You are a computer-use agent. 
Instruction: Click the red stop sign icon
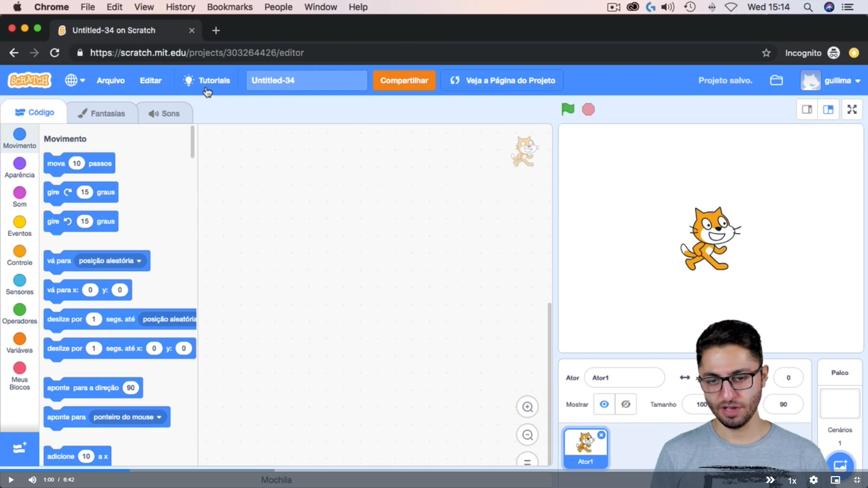[x=588, y=110]
